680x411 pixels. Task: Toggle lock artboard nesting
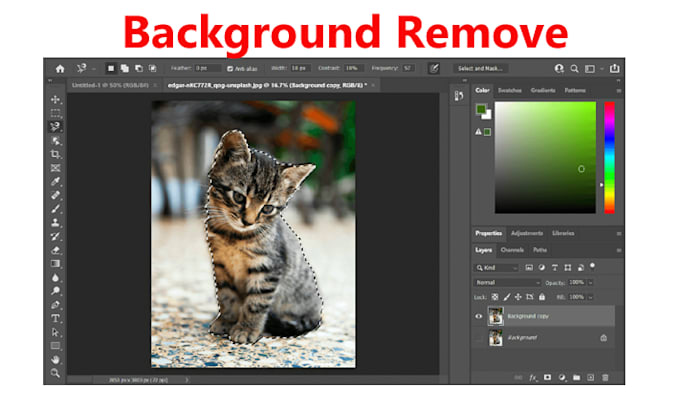pyautogui.click(x=530, y=297)
